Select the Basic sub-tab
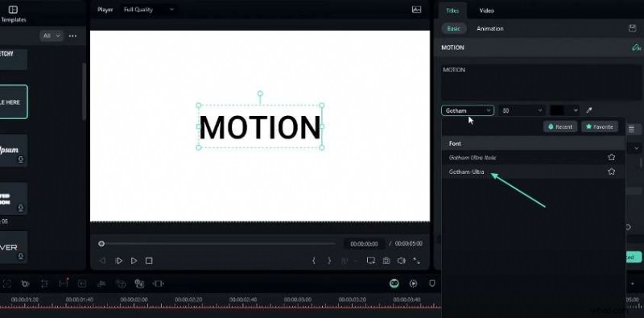 click(x=453, y=28)
